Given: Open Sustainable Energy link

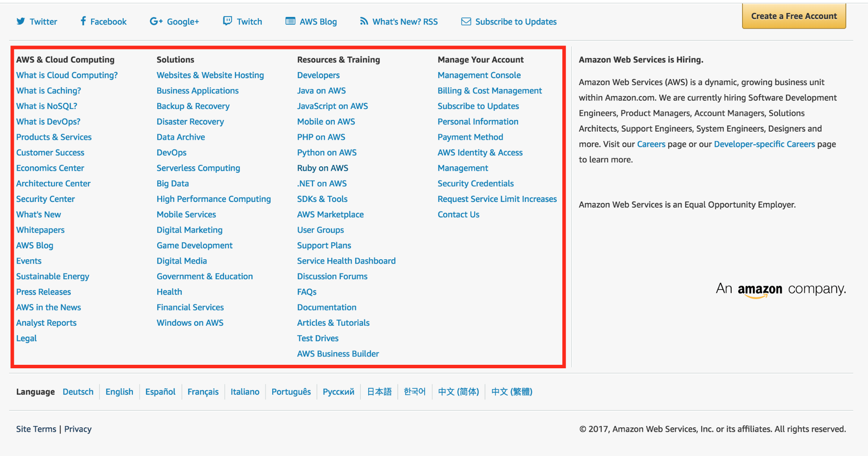Looking at the screenshot, I should 53,277.
